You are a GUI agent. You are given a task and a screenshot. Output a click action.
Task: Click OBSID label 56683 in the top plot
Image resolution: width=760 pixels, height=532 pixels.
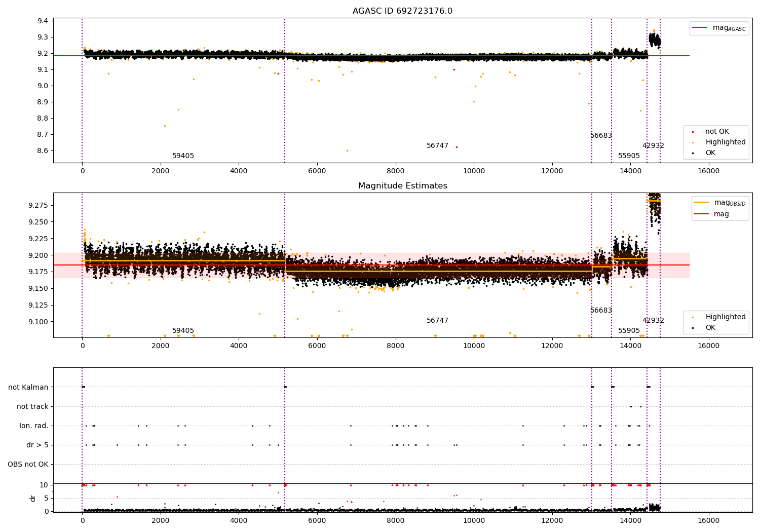(601, 136)
